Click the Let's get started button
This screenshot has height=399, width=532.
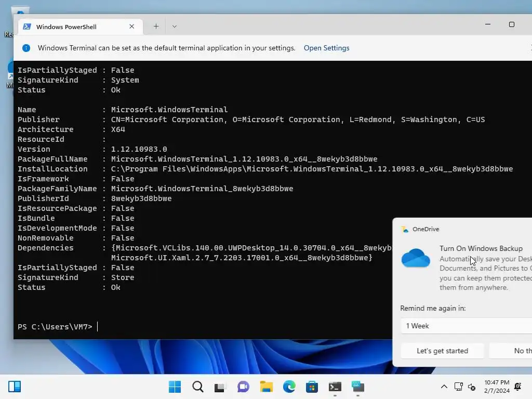tap(442, 351)
